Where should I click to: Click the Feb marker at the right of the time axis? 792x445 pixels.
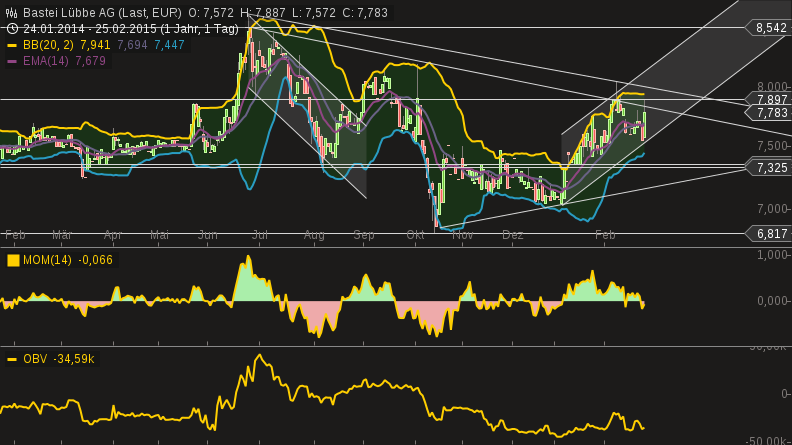605,234
